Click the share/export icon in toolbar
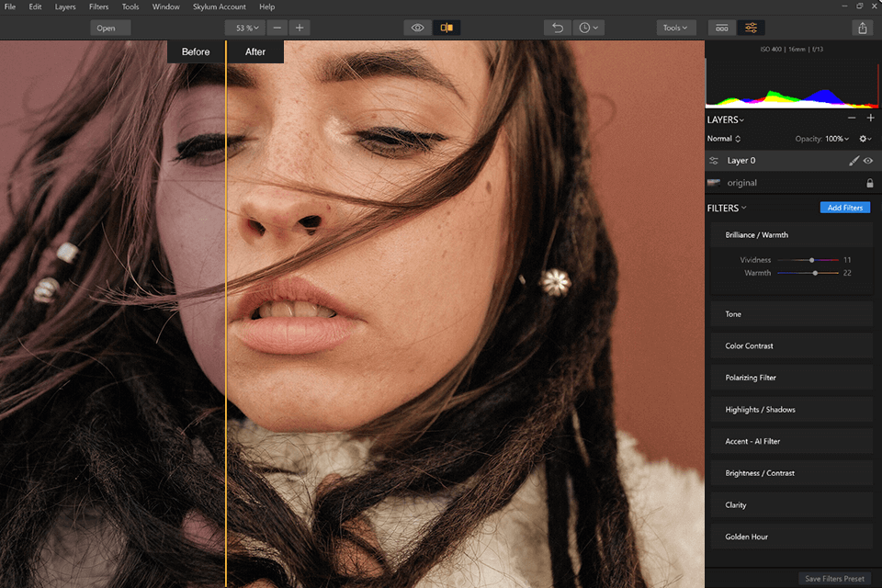882x588 pixels. click(x=862, y=28)
